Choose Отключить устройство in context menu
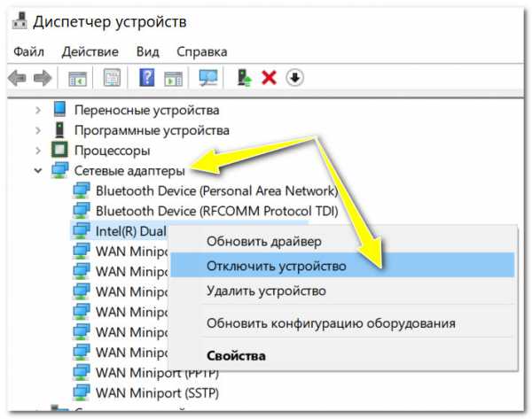This screenshot has width=532, height=419. [276, 265]
